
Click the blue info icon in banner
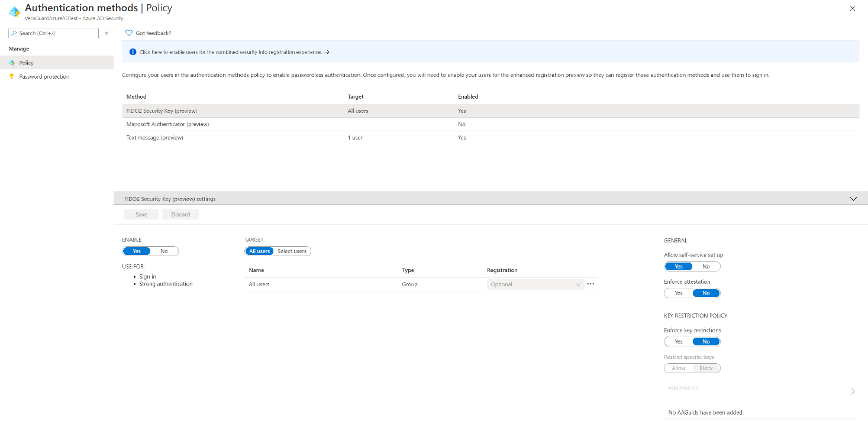(x=133, y=52)
